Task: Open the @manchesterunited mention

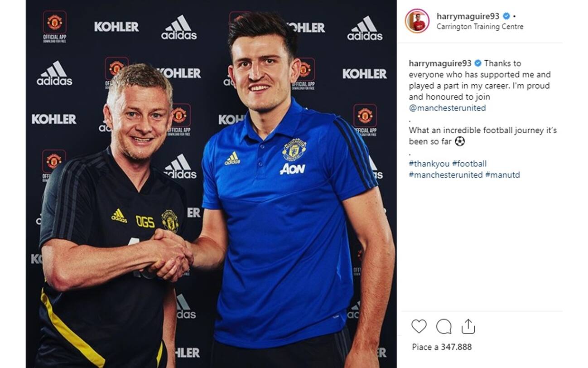Action: (447, 108)
